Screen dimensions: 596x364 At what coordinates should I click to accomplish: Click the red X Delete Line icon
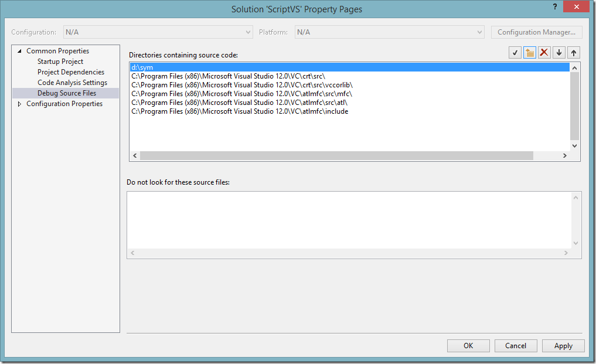tap(544, 53)
